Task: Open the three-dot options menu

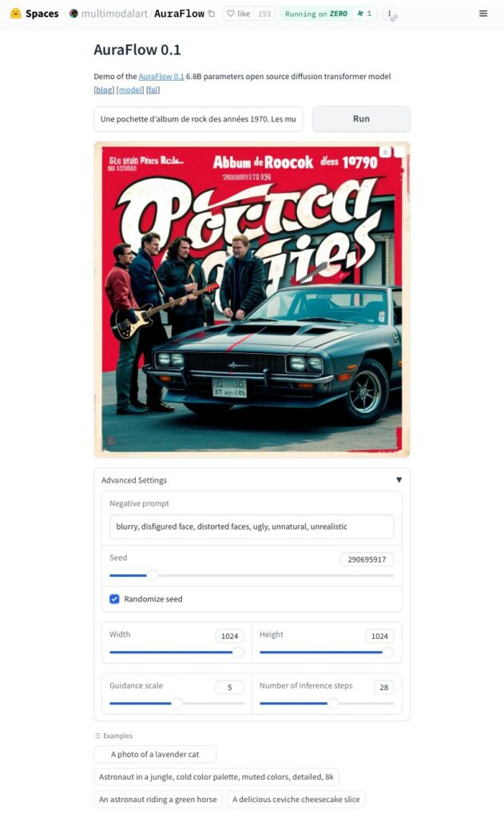Action: 389,14
